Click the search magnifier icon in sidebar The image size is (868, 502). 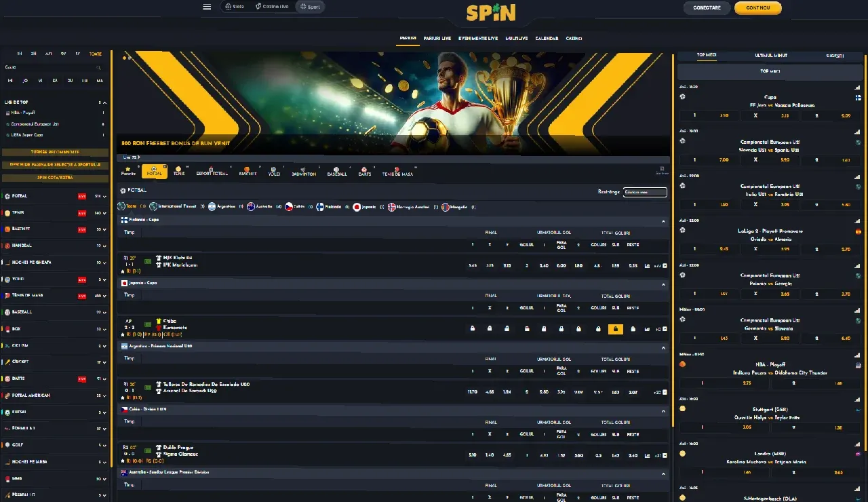[x=98, y=67]
